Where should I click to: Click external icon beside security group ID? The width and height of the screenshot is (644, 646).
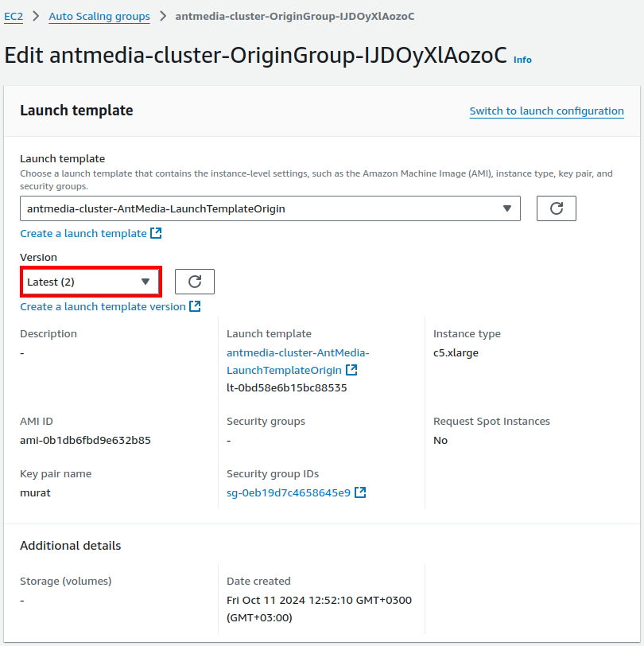360,492
